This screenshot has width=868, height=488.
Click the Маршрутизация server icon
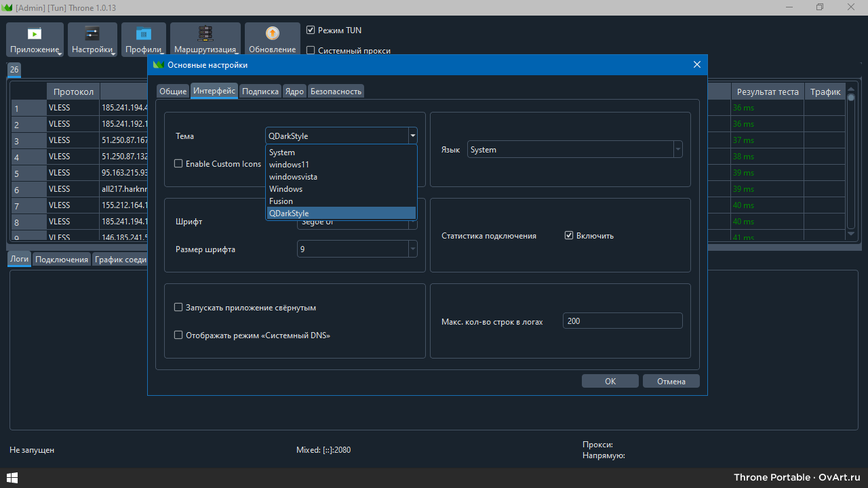click(205, 34)
